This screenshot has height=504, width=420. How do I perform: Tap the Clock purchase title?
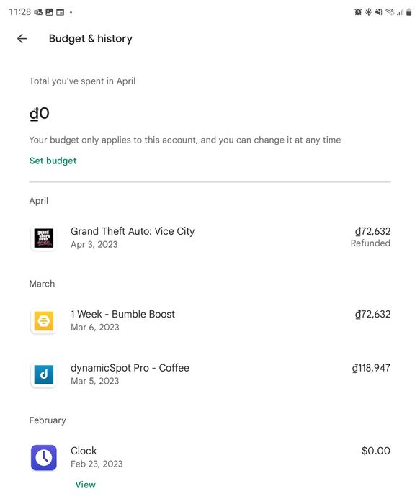[84, 451]
